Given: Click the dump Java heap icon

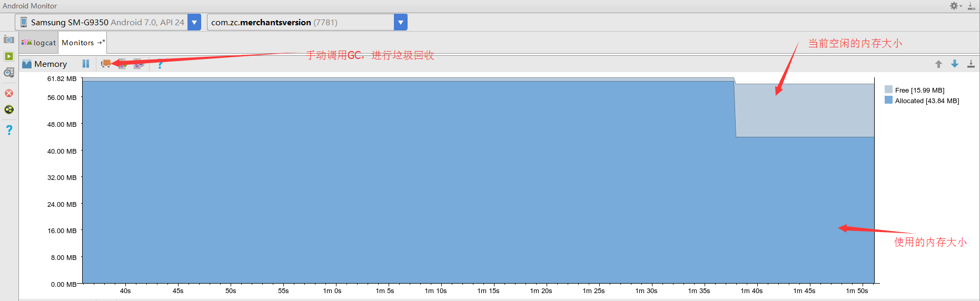Looking at the screenshot, I should (x=123, y=64).
